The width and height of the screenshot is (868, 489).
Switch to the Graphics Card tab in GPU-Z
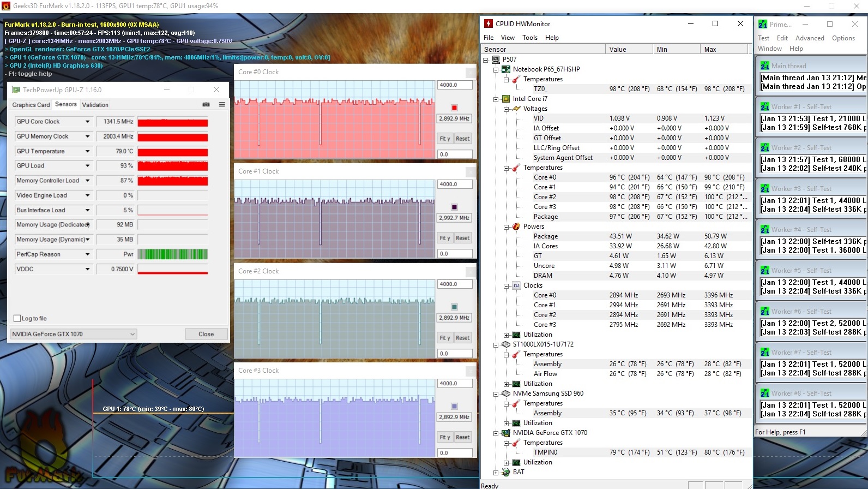point(31,105)
